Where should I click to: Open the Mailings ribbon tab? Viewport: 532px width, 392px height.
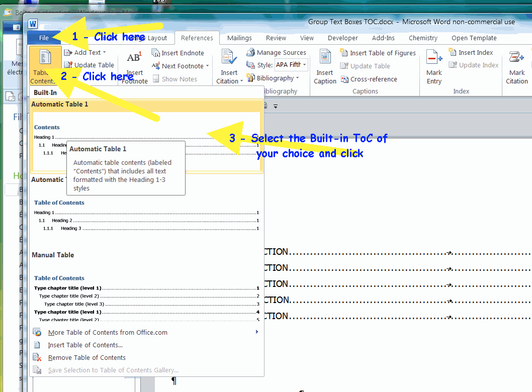pos(239,38)
